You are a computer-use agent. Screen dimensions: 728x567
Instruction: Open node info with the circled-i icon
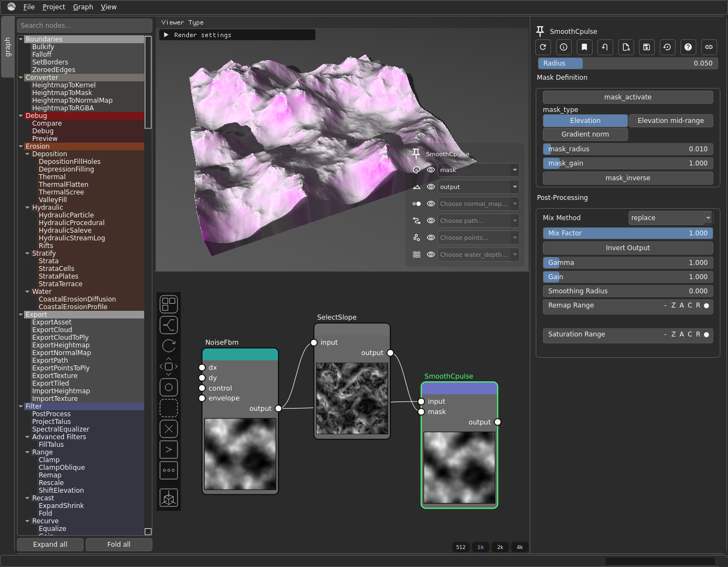(x=564, y=47)
